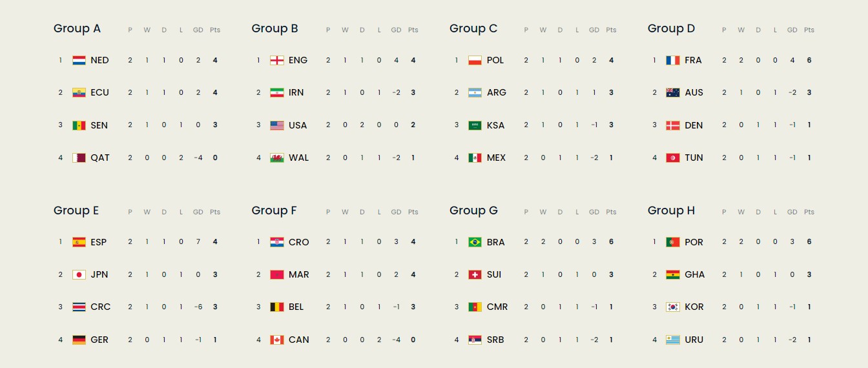Click the ENG team name
Image resolution: width=868 pixels, height=368 pixels.
click(x=298, y=60)
